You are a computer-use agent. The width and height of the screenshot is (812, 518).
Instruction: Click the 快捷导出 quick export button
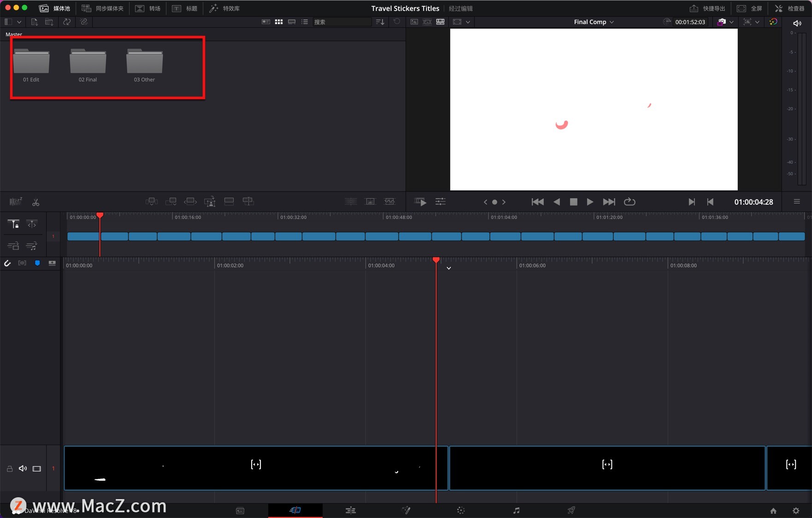(x=707, y=8)
